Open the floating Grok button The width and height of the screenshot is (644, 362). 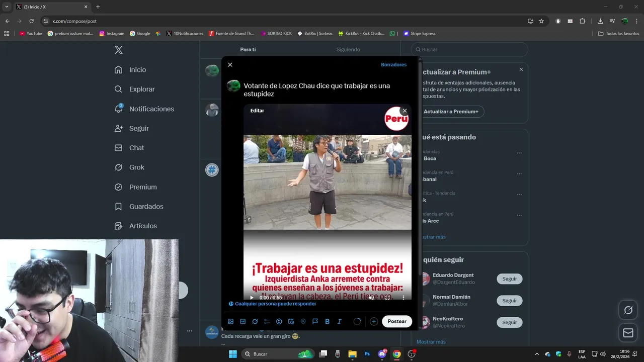click(628, 310)
